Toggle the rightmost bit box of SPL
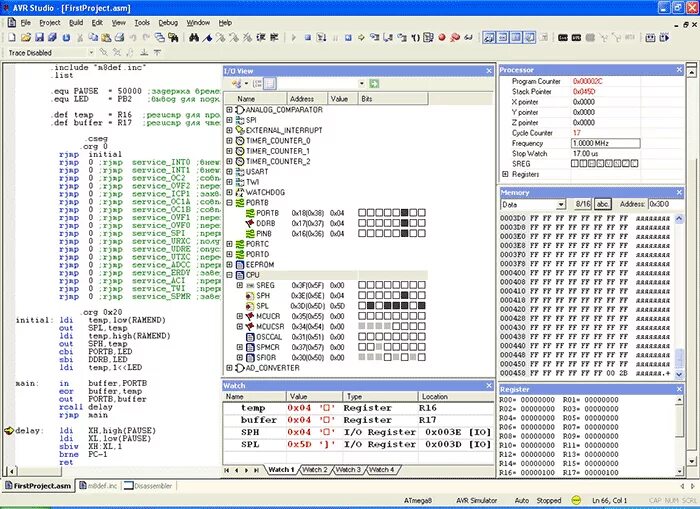This screenshot has height=509, width=700. point(421,305)
